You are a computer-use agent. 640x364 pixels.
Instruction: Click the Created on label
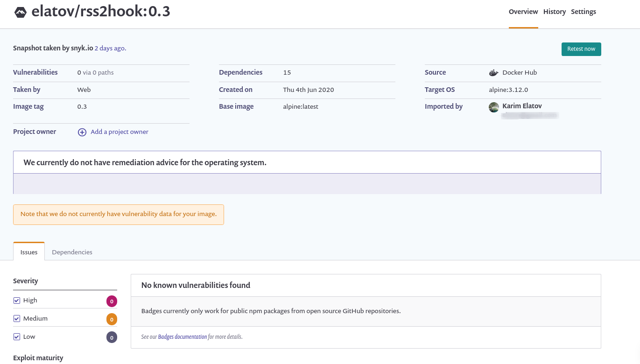[236, 90]
